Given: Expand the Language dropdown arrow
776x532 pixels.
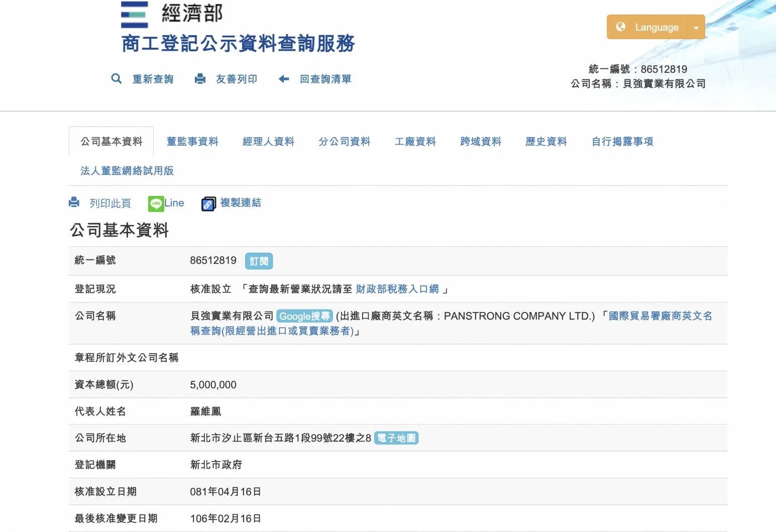Looking at the screenshot, I should [696, 28].
